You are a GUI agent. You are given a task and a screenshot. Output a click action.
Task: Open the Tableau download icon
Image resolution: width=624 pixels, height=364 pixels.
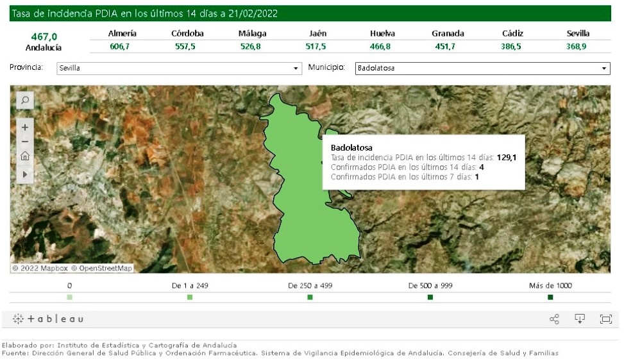tap(580, 319)
